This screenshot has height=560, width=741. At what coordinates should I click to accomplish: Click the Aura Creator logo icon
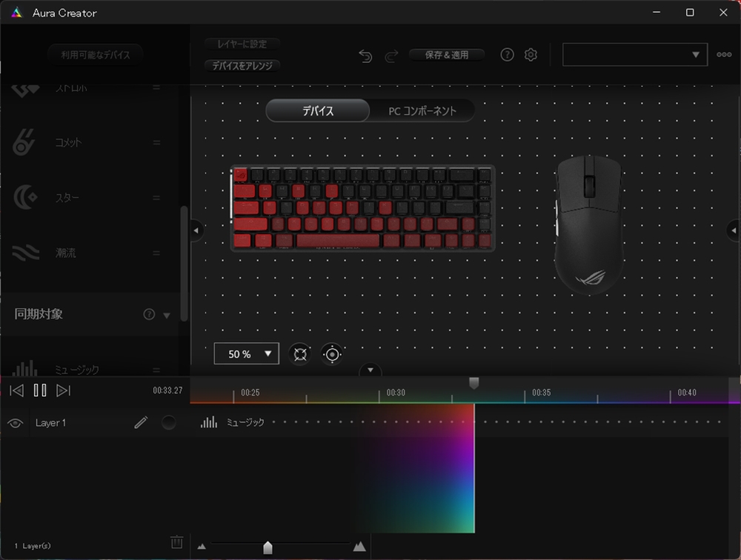tap(16, 13)
